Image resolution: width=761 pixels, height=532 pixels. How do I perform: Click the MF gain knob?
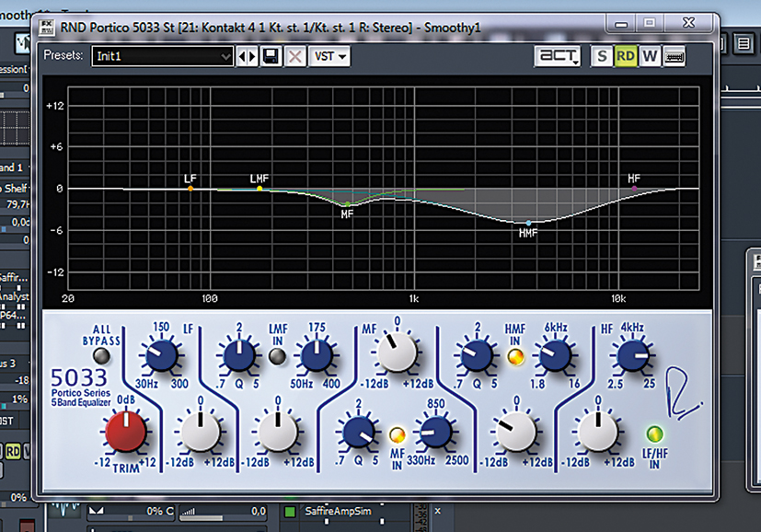397,352
